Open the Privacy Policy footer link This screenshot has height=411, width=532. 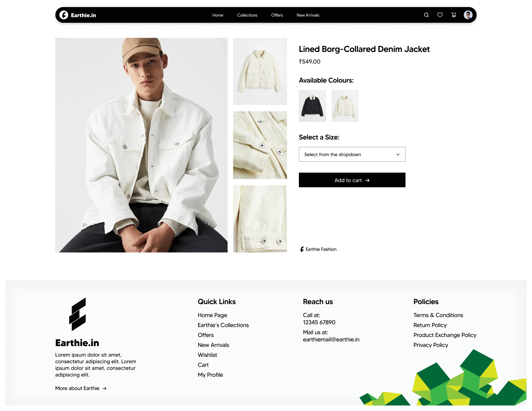point(430,345)
